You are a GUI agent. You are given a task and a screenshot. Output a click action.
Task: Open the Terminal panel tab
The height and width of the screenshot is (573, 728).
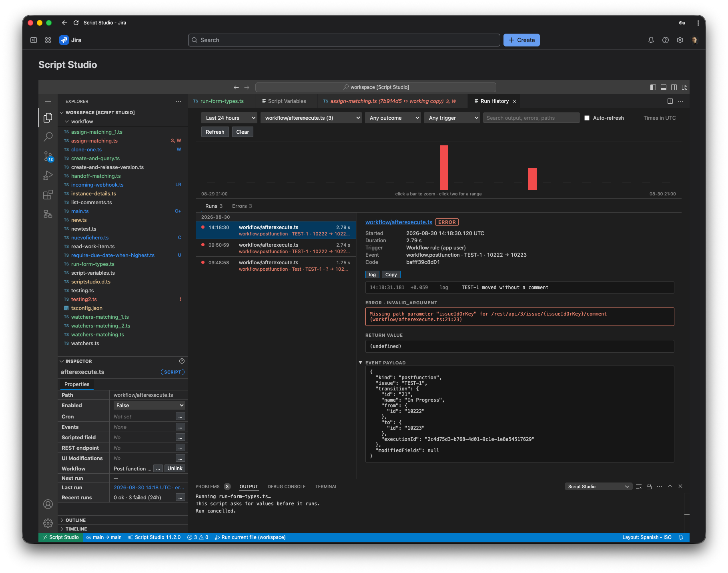tap(326, 487)
